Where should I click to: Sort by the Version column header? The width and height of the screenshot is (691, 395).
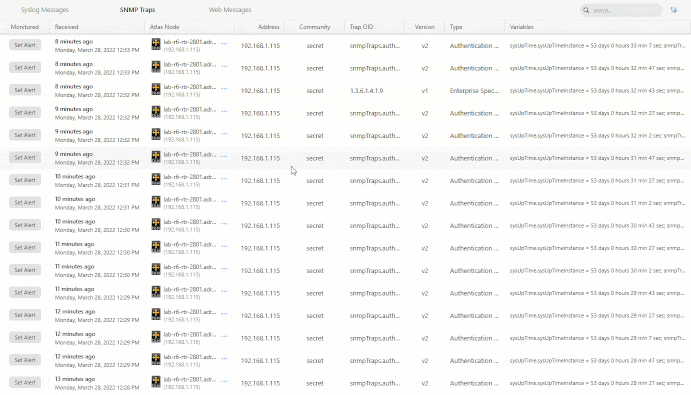424,27
